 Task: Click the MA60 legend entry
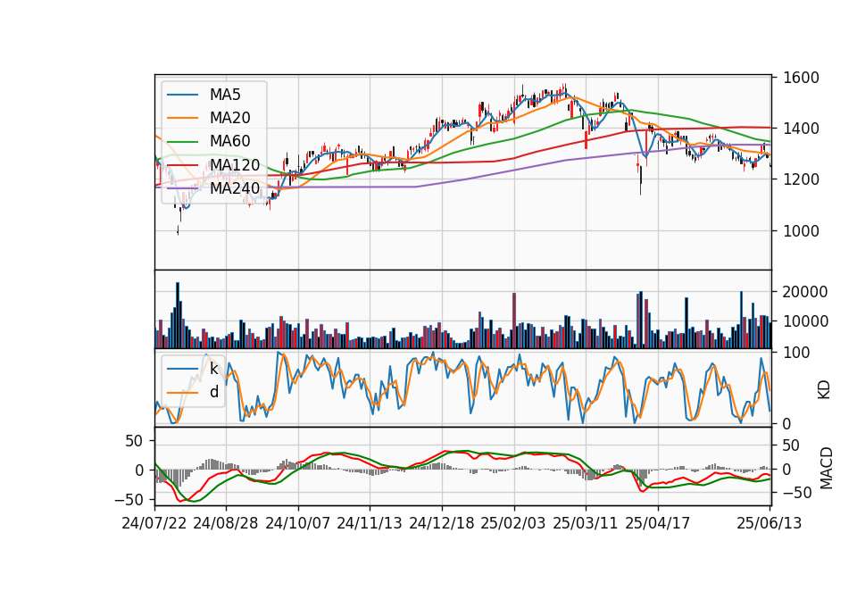(209, 141)
